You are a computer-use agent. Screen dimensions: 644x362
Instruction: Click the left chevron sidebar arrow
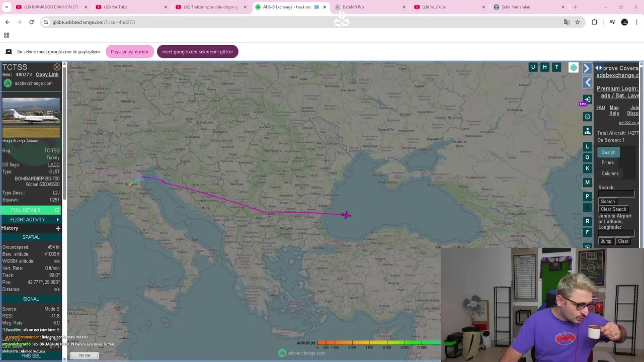click(x=587, y=82)
